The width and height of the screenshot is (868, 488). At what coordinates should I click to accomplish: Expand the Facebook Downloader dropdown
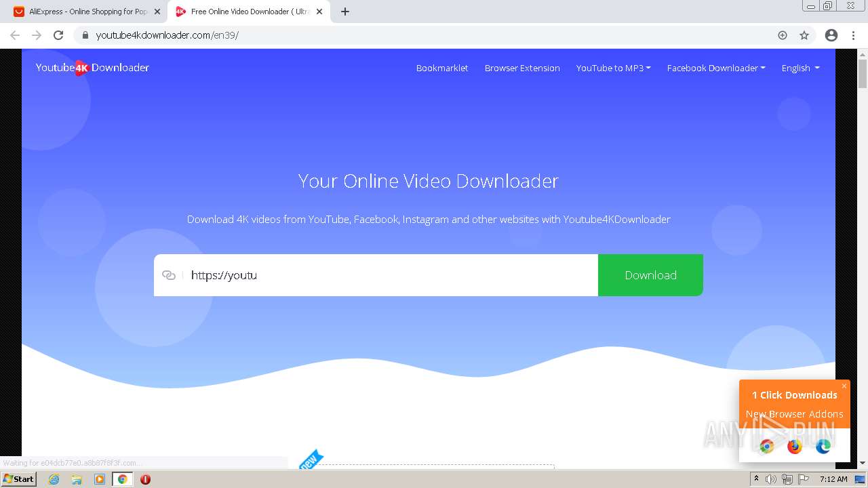pos(716,68)
